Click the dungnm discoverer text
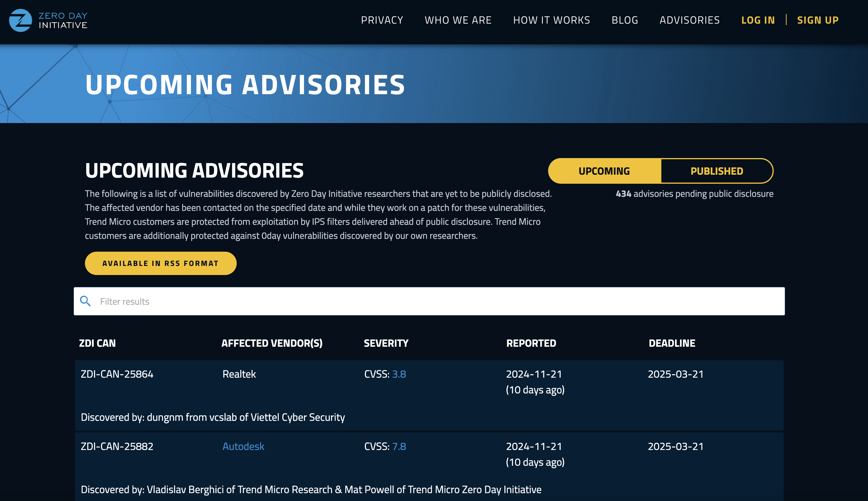Viewport: 868px width, 501px height. (x=213, y=417)
